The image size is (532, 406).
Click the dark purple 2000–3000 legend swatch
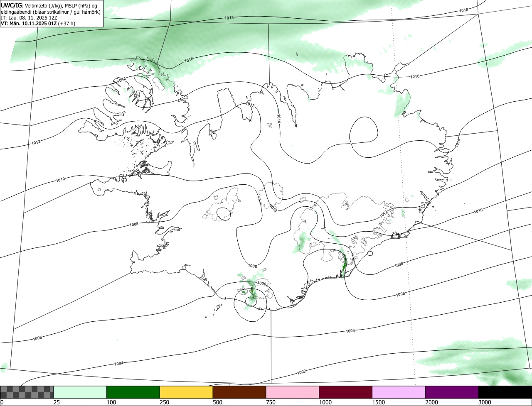(452, 392)
